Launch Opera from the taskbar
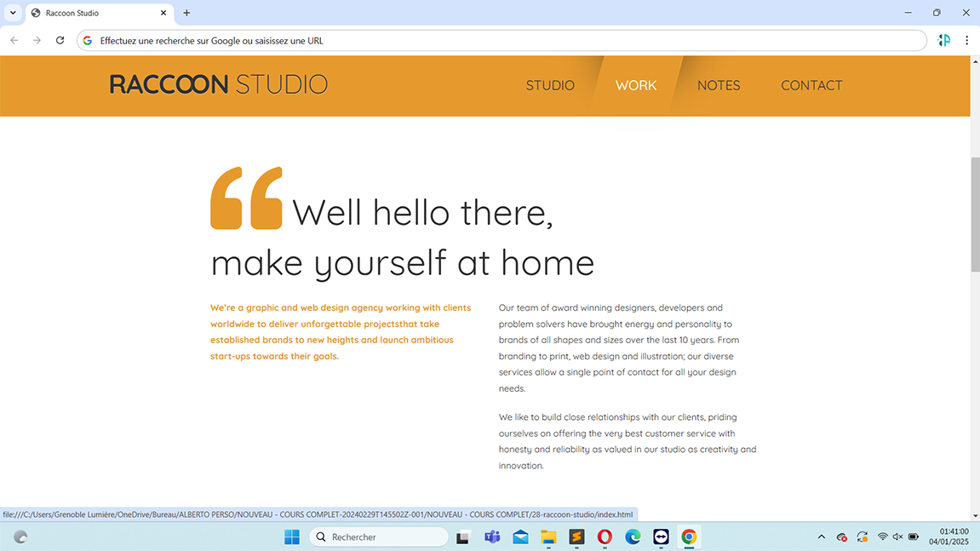980x551 pixels. 605,537
